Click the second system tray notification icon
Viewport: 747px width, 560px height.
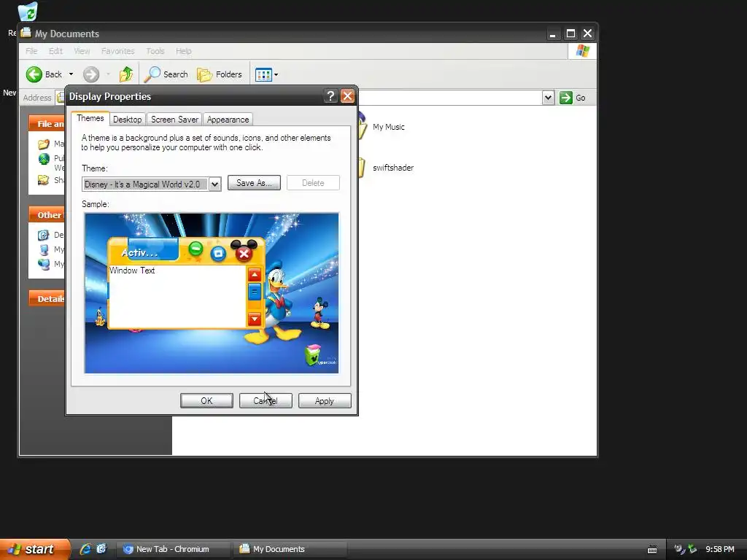pos(692,549)
